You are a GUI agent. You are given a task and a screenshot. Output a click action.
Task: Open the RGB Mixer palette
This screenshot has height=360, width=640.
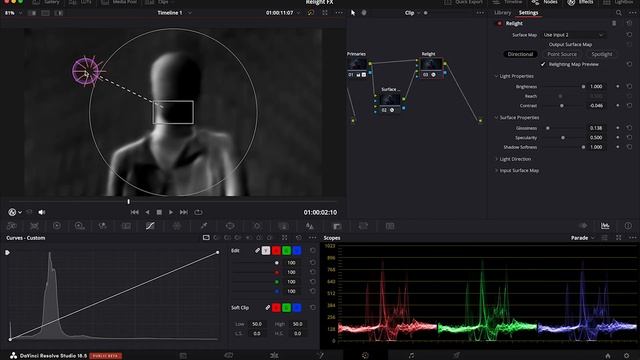(103, 226)
